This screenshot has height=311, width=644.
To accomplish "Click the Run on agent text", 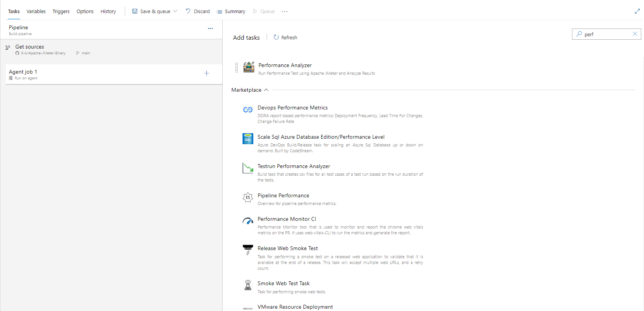I will 26,78.
